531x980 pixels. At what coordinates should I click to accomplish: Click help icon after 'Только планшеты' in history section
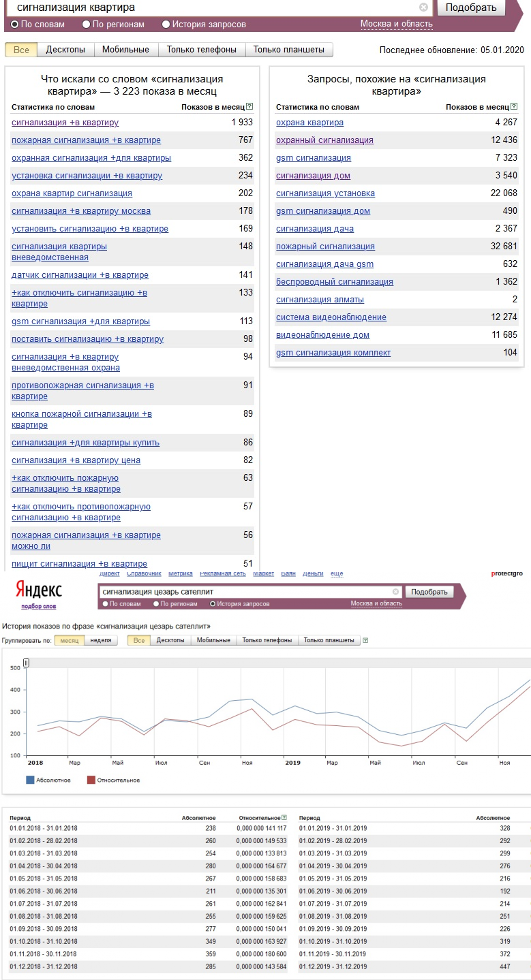tap(366, 640)
